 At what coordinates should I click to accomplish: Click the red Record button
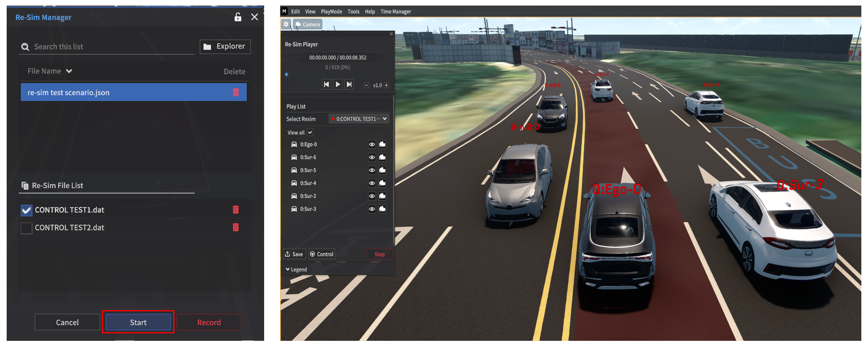click(x=209, y=322)
